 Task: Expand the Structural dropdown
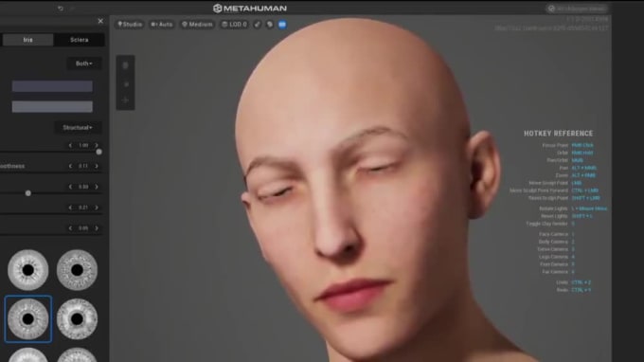[x=78, y=128]
